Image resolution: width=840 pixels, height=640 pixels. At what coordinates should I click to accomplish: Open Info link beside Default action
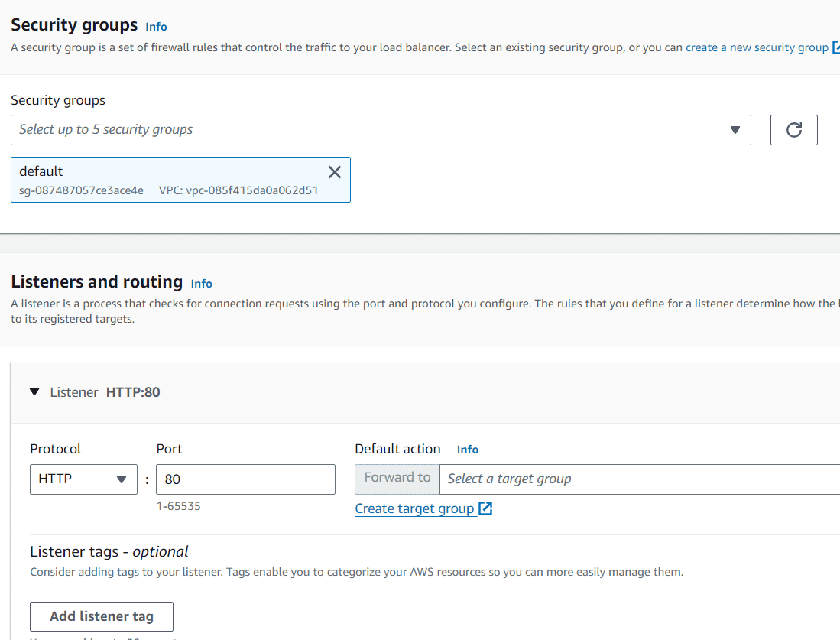point(468,450)
